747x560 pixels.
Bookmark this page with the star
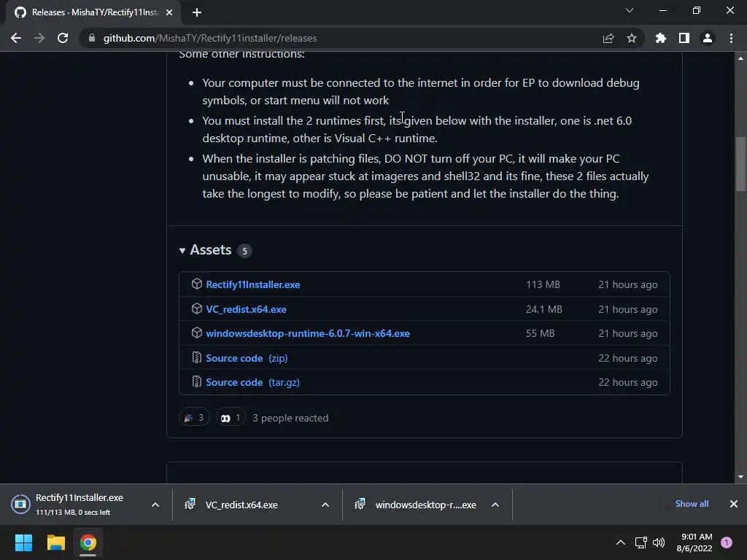(x=632, y=38)
